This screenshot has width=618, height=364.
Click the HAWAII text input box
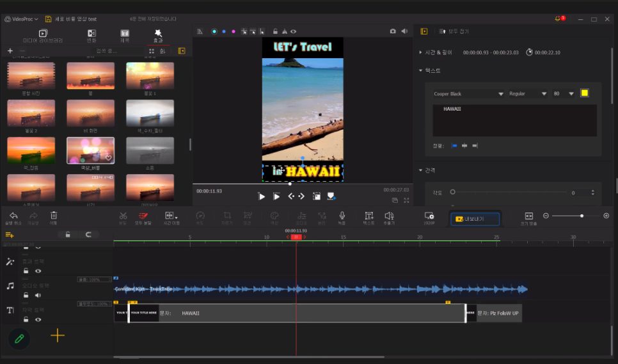515,120
